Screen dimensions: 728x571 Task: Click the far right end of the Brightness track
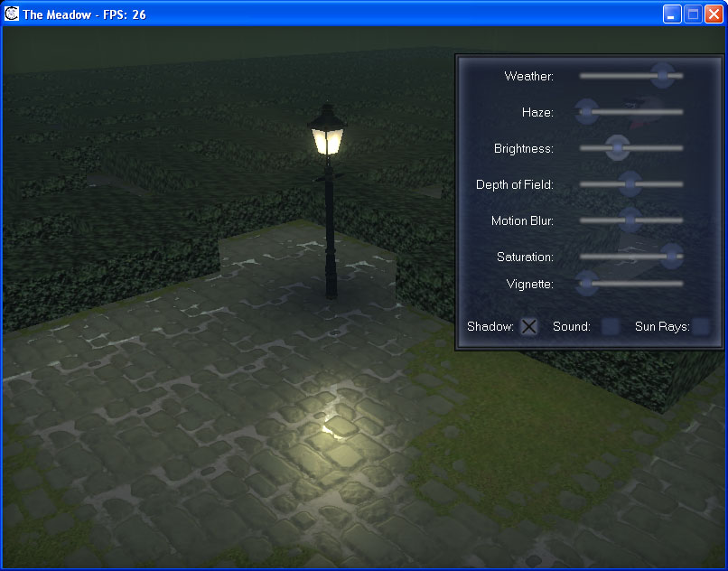point(681,148)
